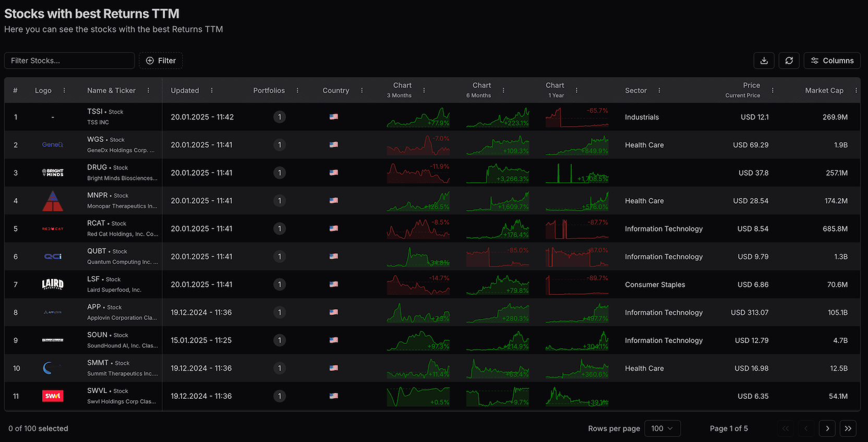Open Updated column options menu

pyautogui.click(x=212, y=90)
